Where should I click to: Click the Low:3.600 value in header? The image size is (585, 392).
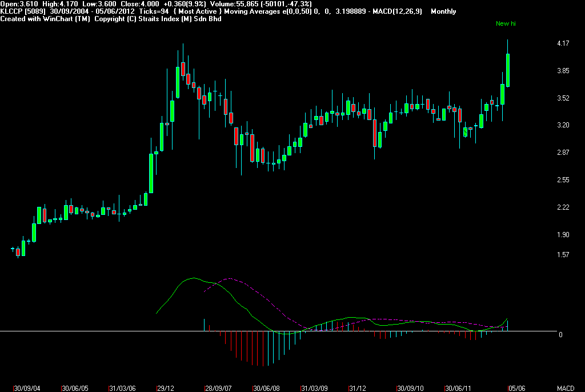tap(99, 4)
